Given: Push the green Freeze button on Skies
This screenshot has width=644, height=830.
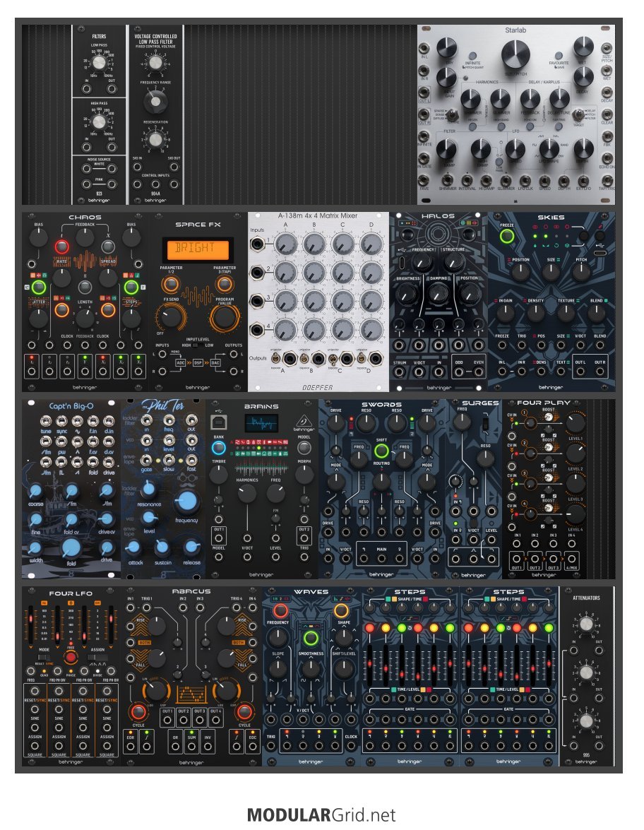Looking at the screenshot, I should click(507, 236).
